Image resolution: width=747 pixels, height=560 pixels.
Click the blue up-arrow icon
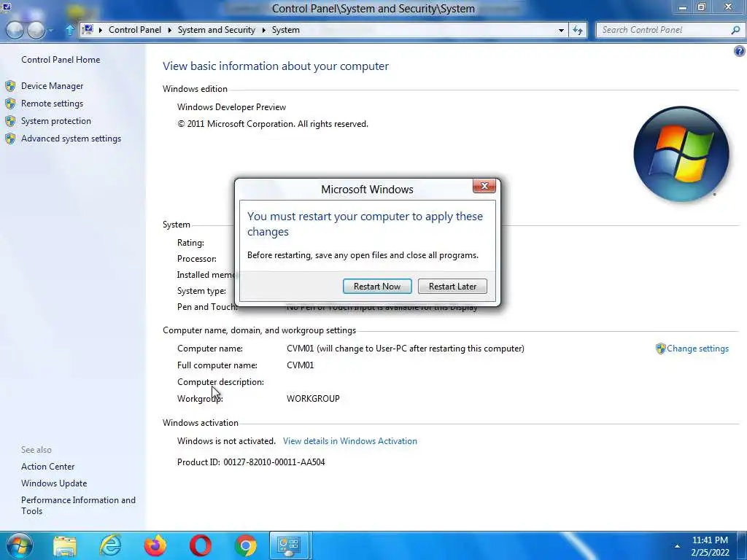(69, 31)
